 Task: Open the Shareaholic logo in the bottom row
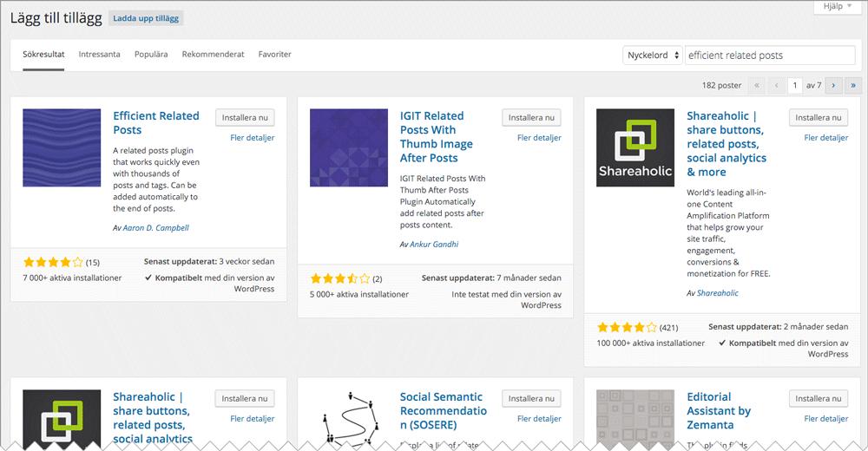(62, 418)
